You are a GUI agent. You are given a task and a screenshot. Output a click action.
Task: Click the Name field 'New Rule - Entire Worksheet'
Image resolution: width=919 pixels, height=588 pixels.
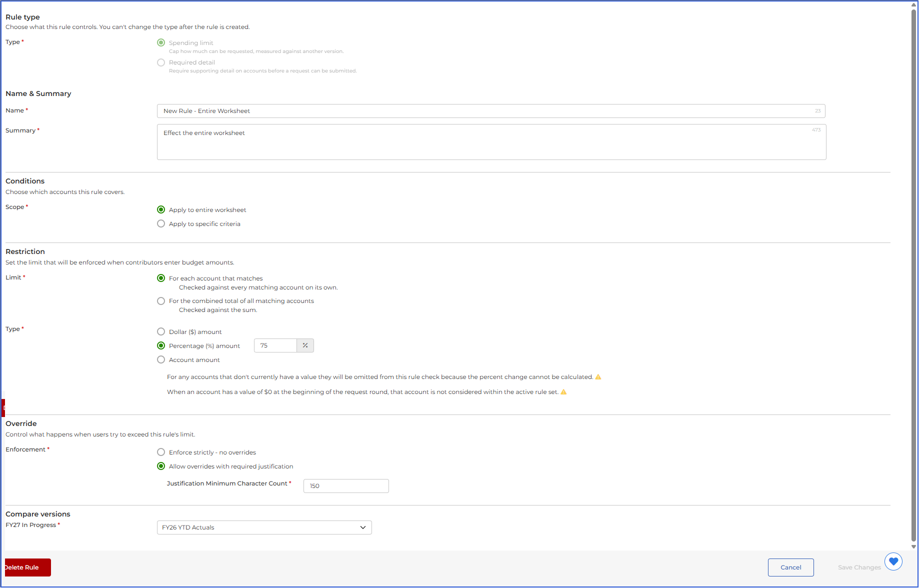(x=491, y=111)
